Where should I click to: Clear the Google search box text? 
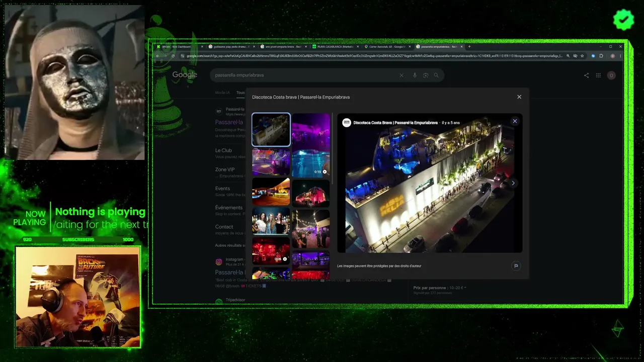(x=401, y=75)
